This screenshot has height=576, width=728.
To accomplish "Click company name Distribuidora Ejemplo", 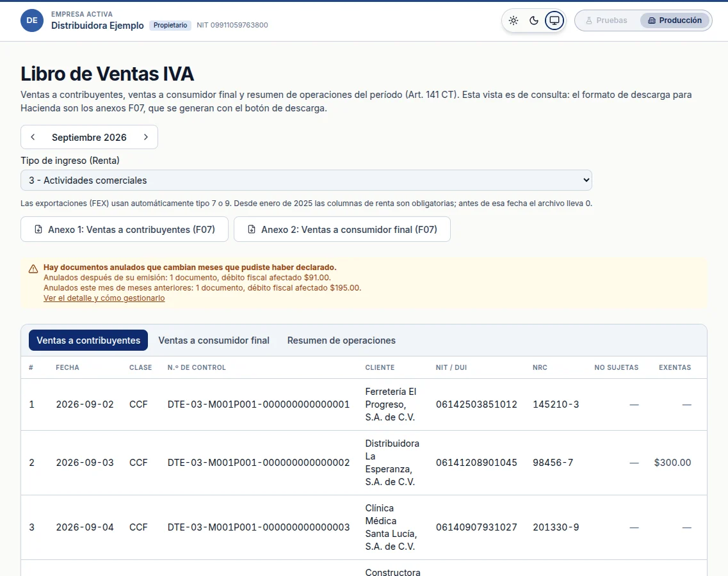I will (97, 26).
